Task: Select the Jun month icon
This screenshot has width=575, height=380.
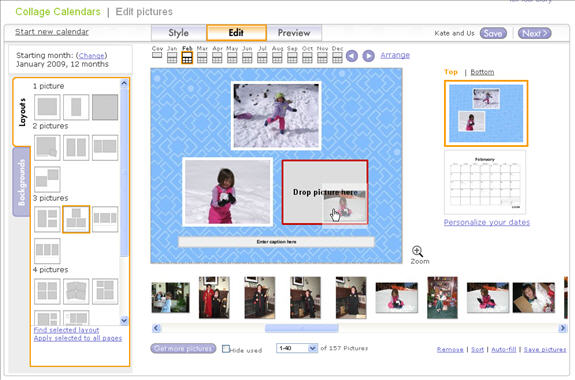Action: click(247, 58)
